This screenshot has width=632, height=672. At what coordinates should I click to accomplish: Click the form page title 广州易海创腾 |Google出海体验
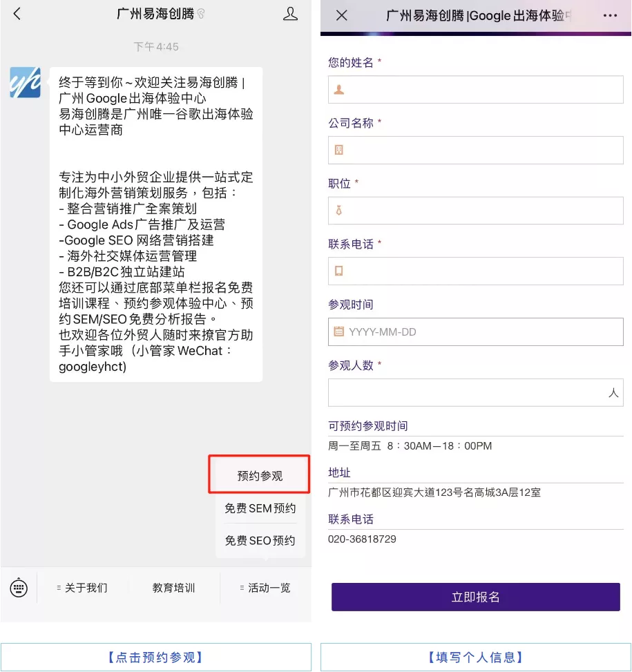[x=478, y=15]
